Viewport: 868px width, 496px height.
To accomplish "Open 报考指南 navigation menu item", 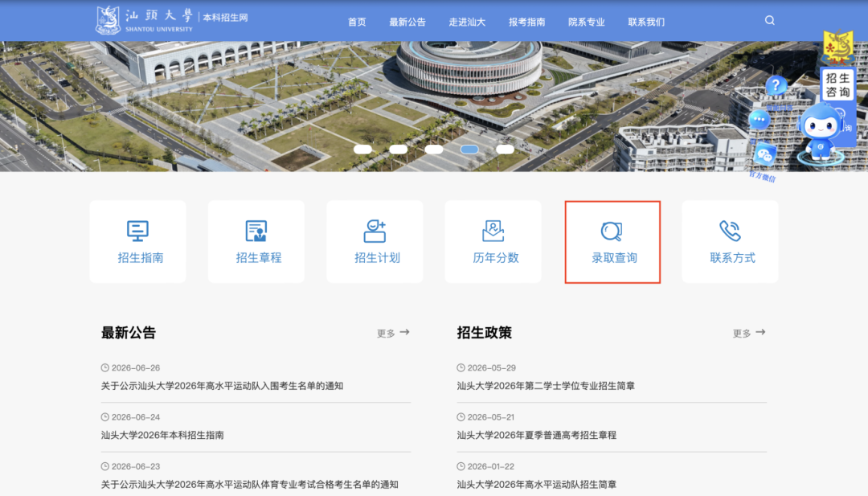I will (x=527, y=23).
